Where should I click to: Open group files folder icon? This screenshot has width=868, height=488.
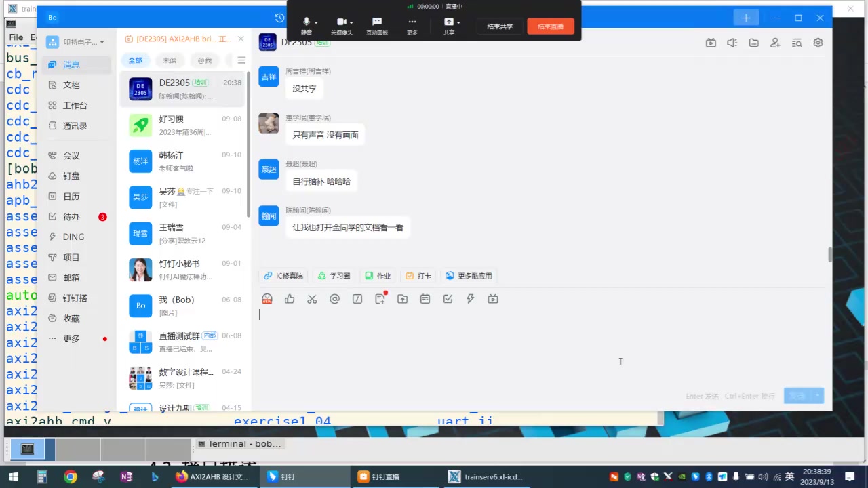pyautogui.click(x=754, y=43)
